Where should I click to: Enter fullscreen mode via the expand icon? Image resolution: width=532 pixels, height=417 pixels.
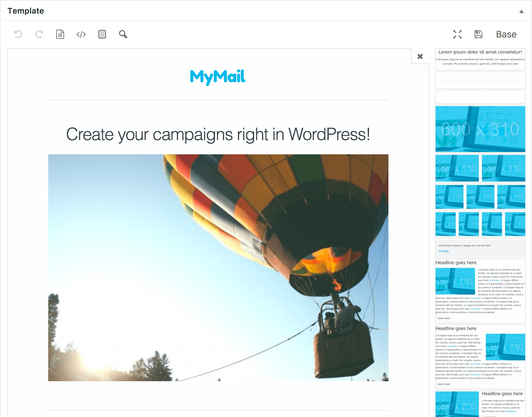click(457, 34)
